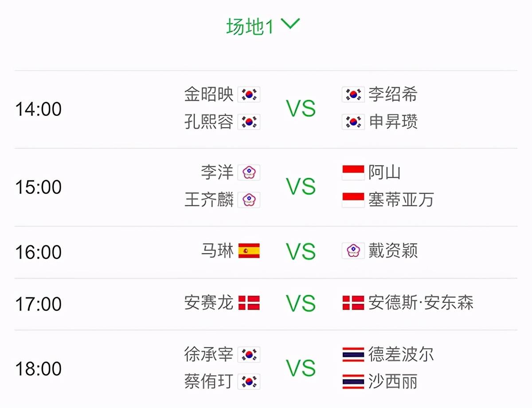This screenshot has width=532, height=408.
Task: Click the Chinese Taipei flag beside 戴资颖
Action: pos(353,251)
